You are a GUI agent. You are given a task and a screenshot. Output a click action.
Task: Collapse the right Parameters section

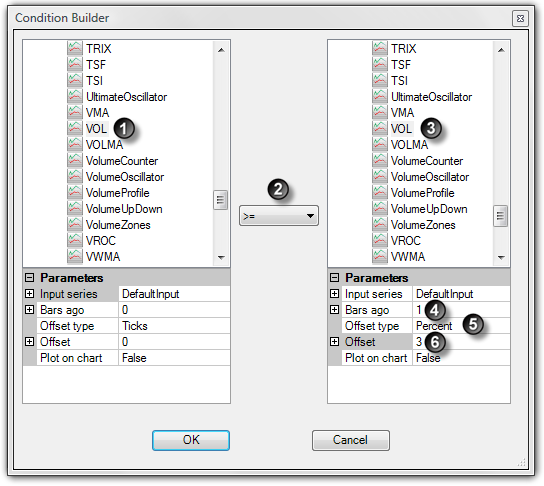[334, 278]
